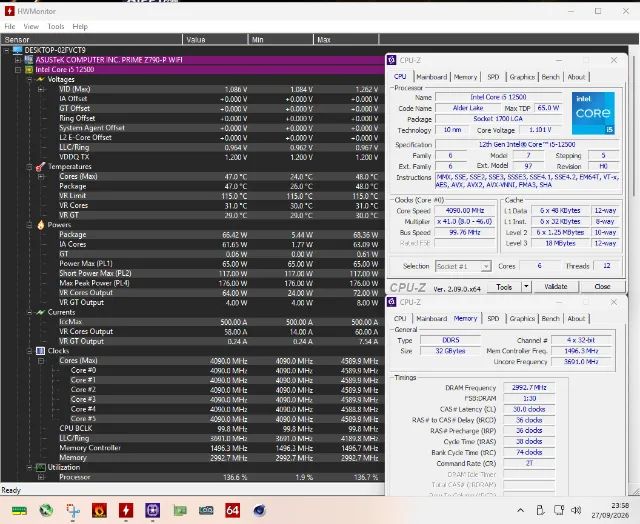The image size is (640, 524).
Task: Switch to Graphics tab in CPU-Z memory window
Action: (522, 318)
